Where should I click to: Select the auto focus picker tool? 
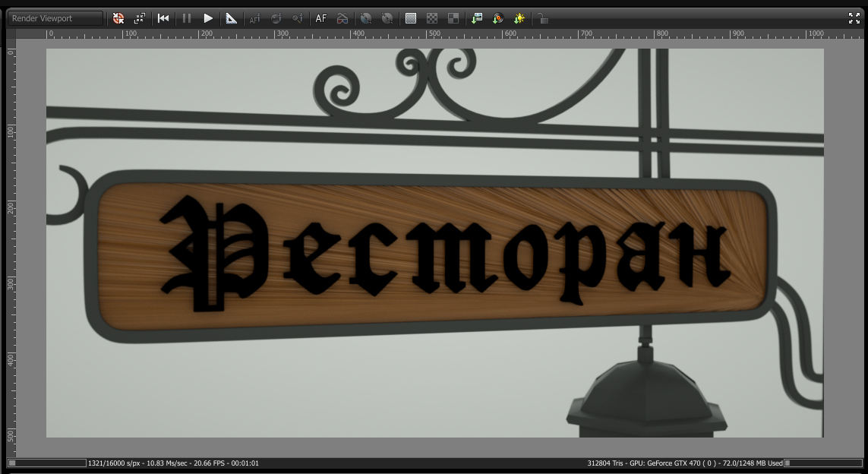point(254,18)
